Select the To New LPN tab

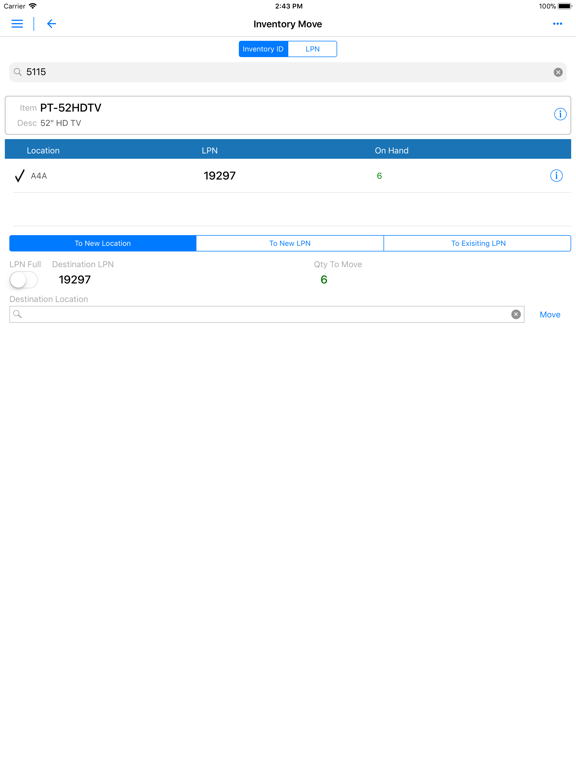point(290,243)
